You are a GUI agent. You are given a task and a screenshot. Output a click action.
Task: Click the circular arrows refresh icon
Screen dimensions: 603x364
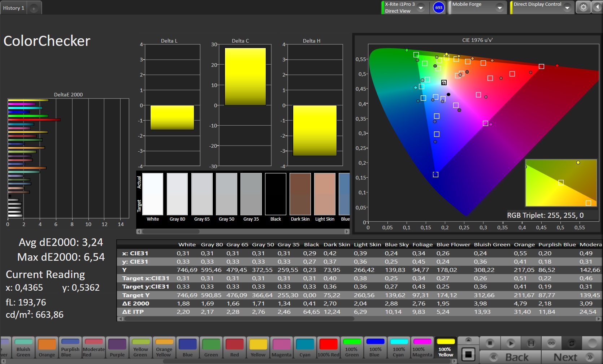pyautogui.click(x=572, y=343)
